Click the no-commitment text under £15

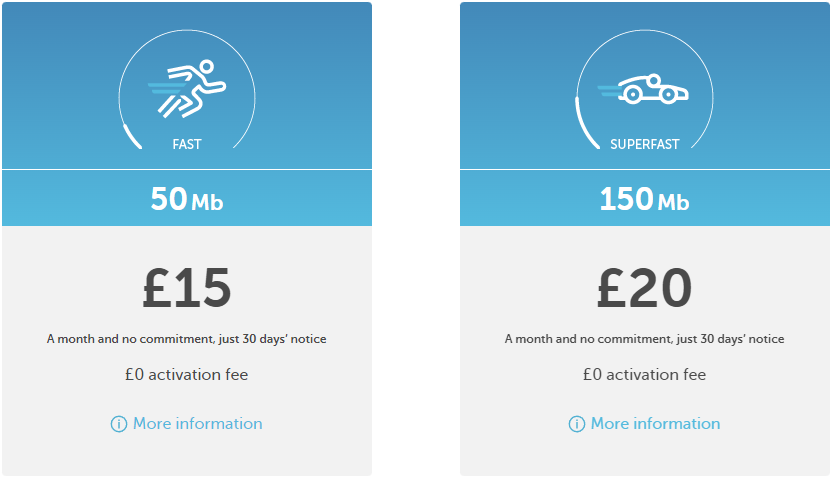187,339
